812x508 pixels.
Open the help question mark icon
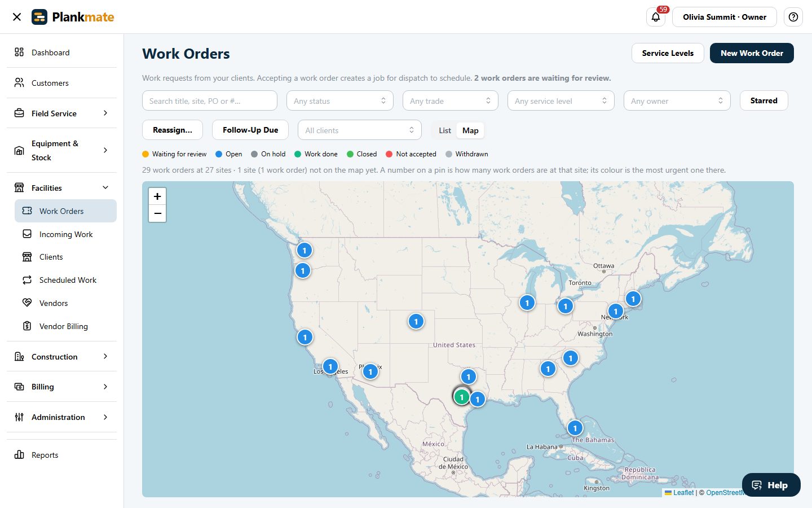(793, 17)
